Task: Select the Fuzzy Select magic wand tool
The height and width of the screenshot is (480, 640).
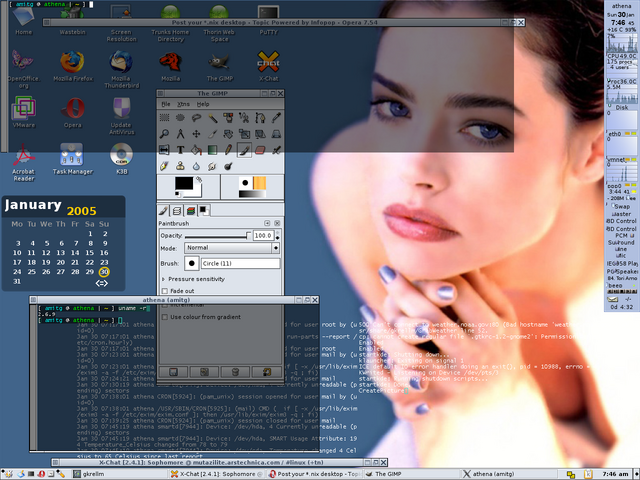Action: [212, 118]
